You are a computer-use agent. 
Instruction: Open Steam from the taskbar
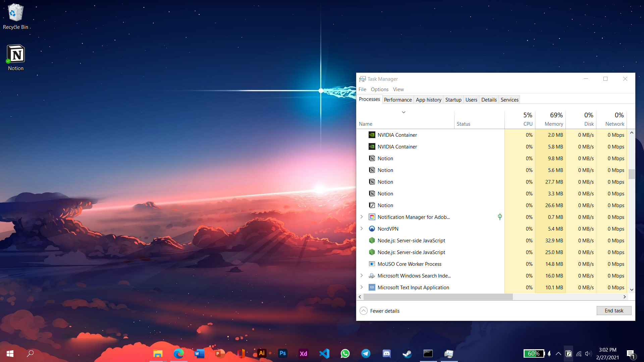pos(407,353)
